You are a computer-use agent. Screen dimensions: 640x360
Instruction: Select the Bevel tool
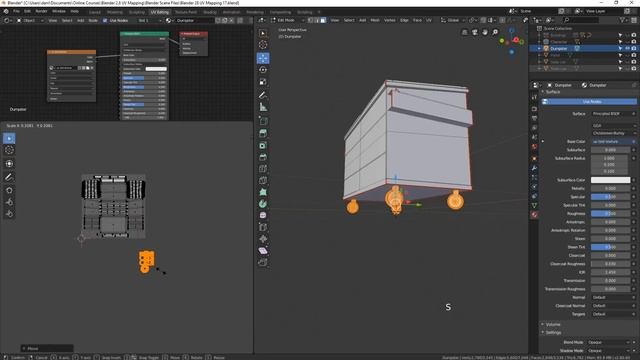click(263, 157)
